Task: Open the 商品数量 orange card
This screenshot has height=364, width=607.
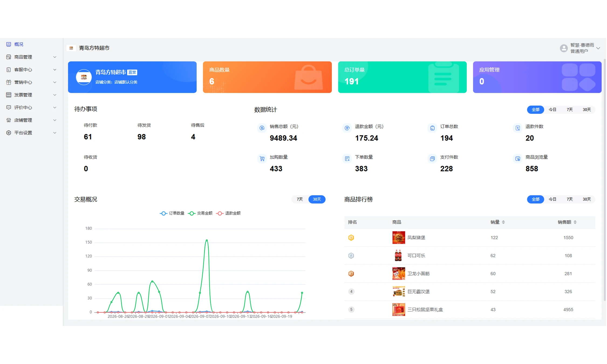Action: tap(267, 77)
